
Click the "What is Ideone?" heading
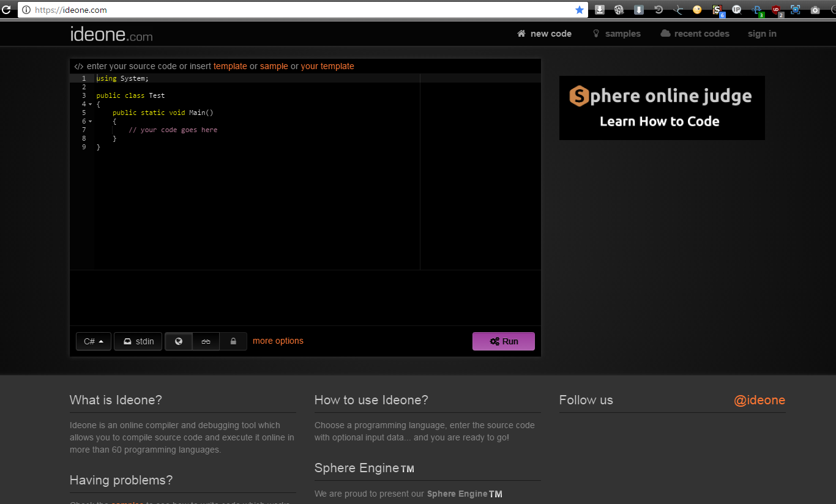point(116,400)
